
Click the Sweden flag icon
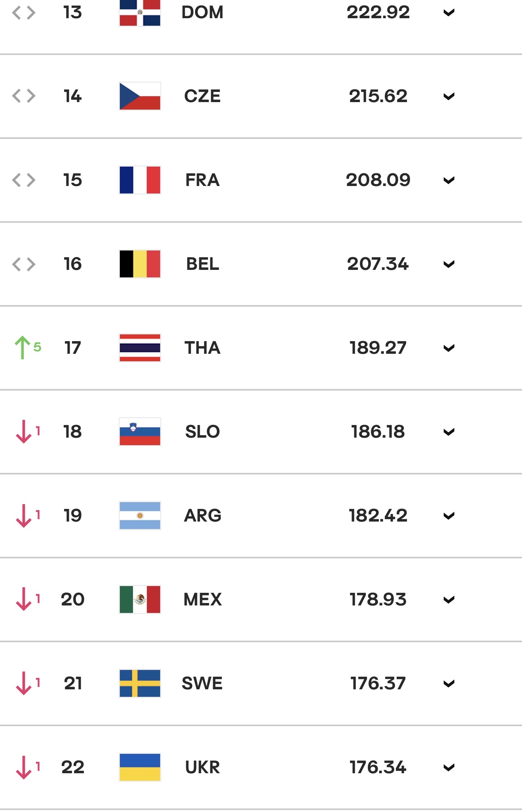point(140,683)
